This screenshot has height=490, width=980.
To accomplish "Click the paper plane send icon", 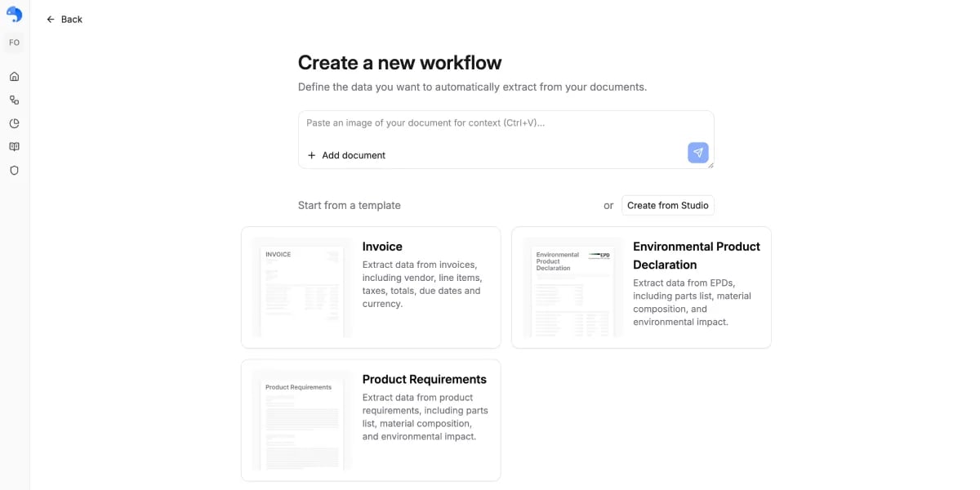I will point(698,153).
